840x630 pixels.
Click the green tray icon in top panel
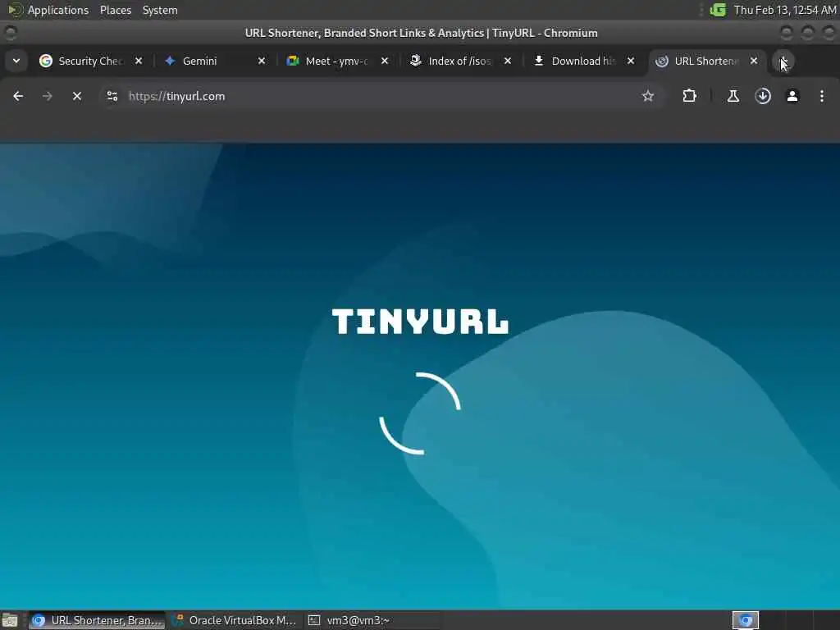pos(717,10)
